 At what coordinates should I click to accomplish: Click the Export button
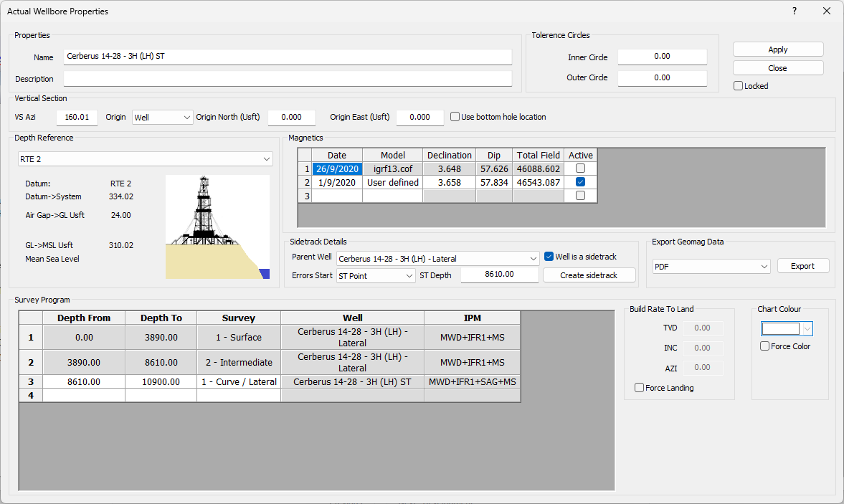[x=802, y=266]
